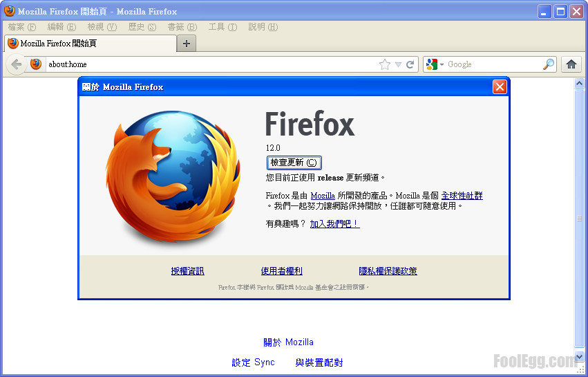Open the 檔案 (File) menu

pos(21,27)
